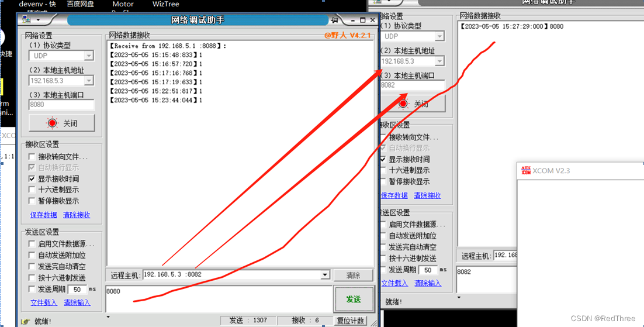This screenshot has width=644, height=327.
Task: Open 协议类型 UDP dropdown in the port-8080 window
Action: coord(89,56)
